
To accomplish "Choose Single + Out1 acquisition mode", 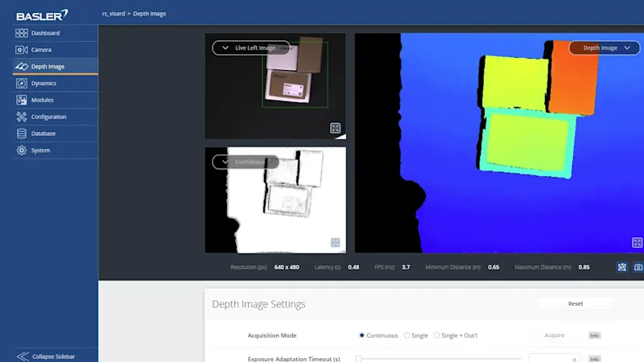I will pos(437,335).
